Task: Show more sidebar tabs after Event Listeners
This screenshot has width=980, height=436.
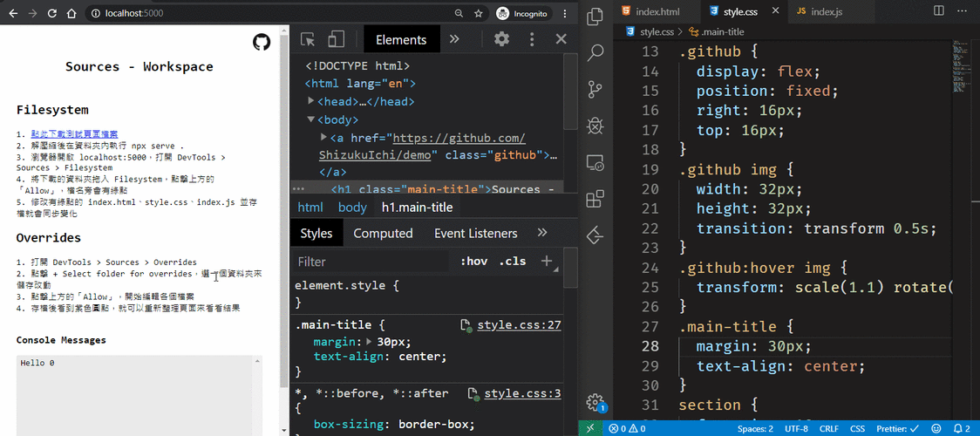Action: [541, 233]
